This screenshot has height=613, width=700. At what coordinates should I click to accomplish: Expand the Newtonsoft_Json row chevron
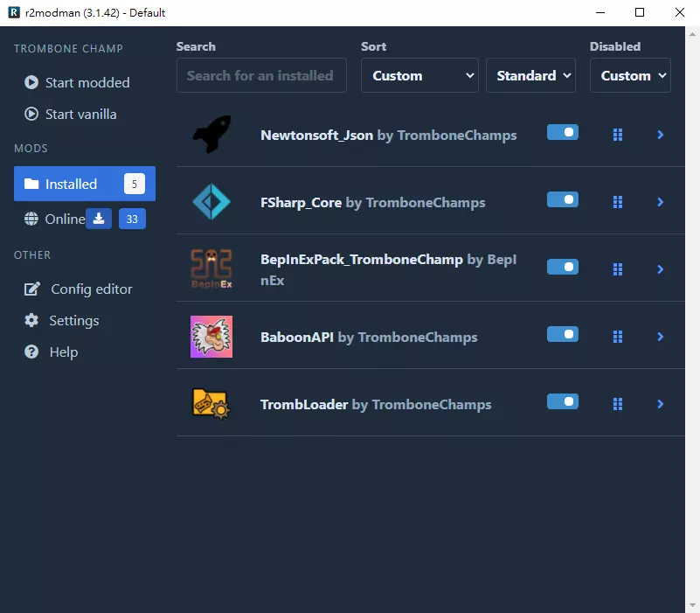pyautogui.click(x=661, y=135)
